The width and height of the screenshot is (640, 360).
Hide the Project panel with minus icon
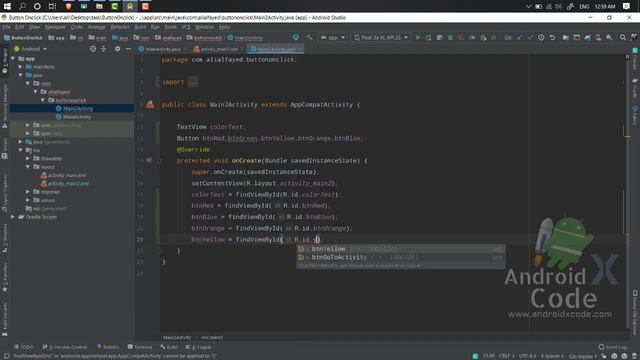(x=128, y=49)
